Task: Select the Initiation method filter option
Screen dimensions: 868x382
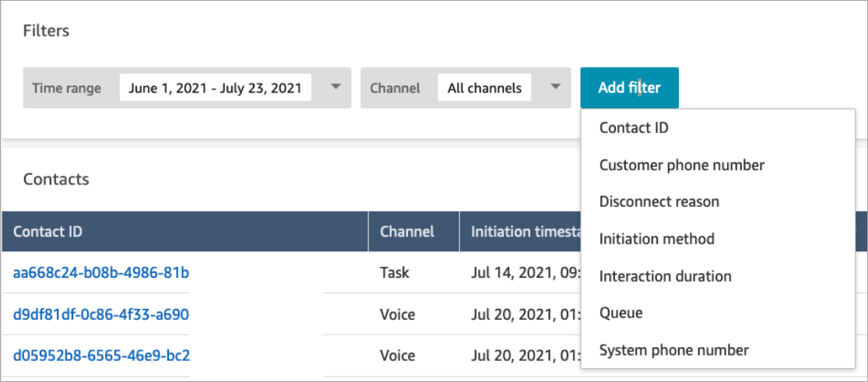Action: point(656,239)
